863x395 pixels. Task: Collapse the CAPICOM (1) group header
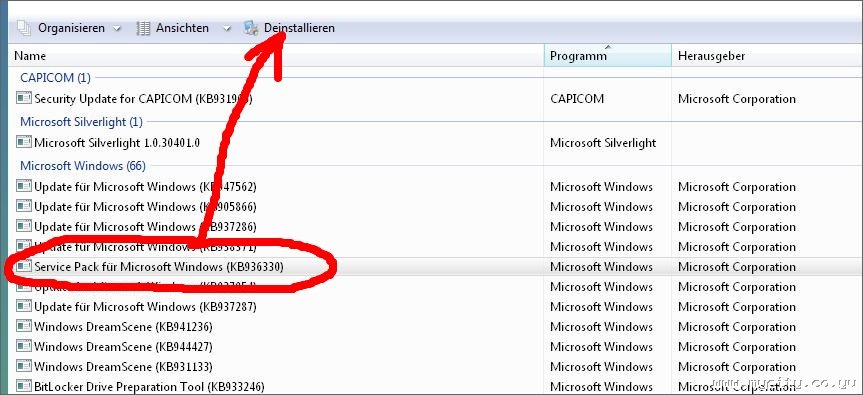[55, 78]
